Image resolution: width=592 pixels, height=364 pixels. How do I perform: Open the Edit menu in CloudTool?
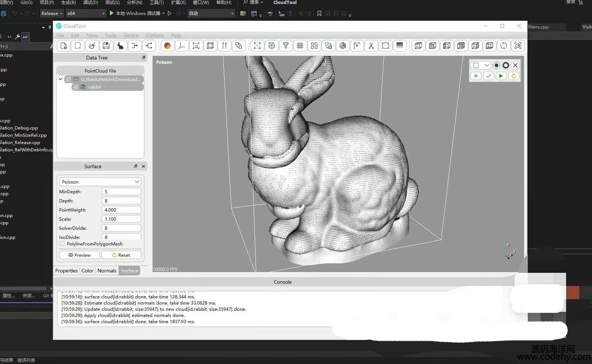tap(75, 35)
